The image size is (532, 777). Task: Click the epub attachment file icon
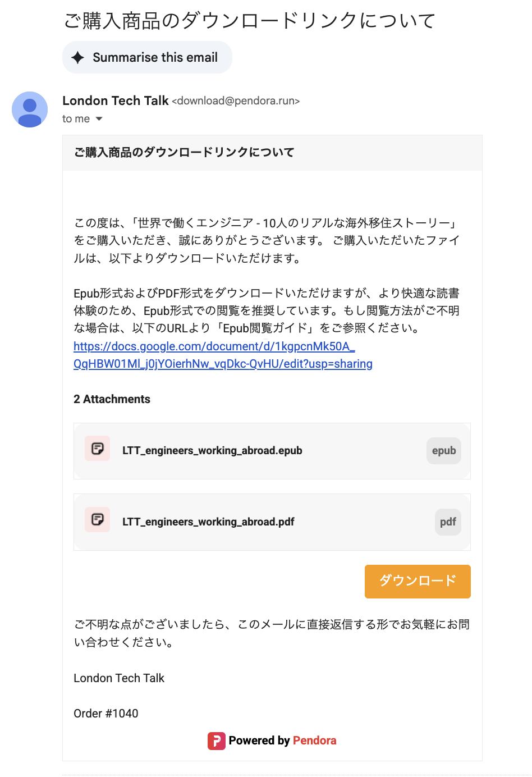pyautogui.click(x=98, y=449)
